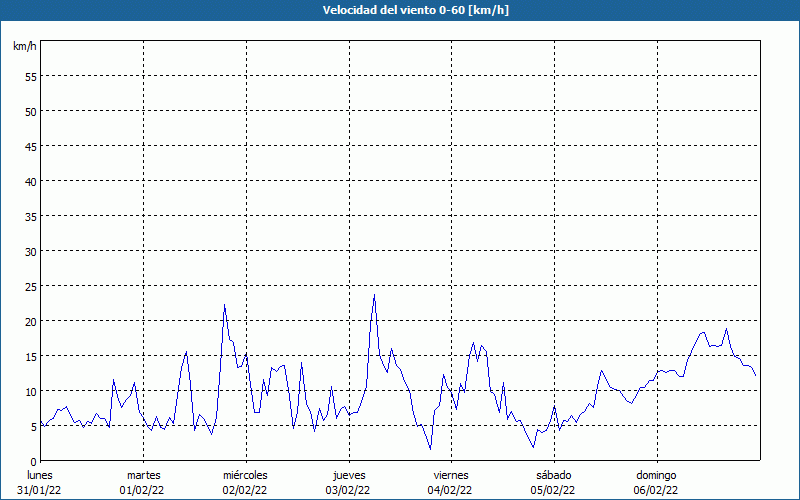
Task: Click the '55' y-axis value
Action: click(31, 77)
